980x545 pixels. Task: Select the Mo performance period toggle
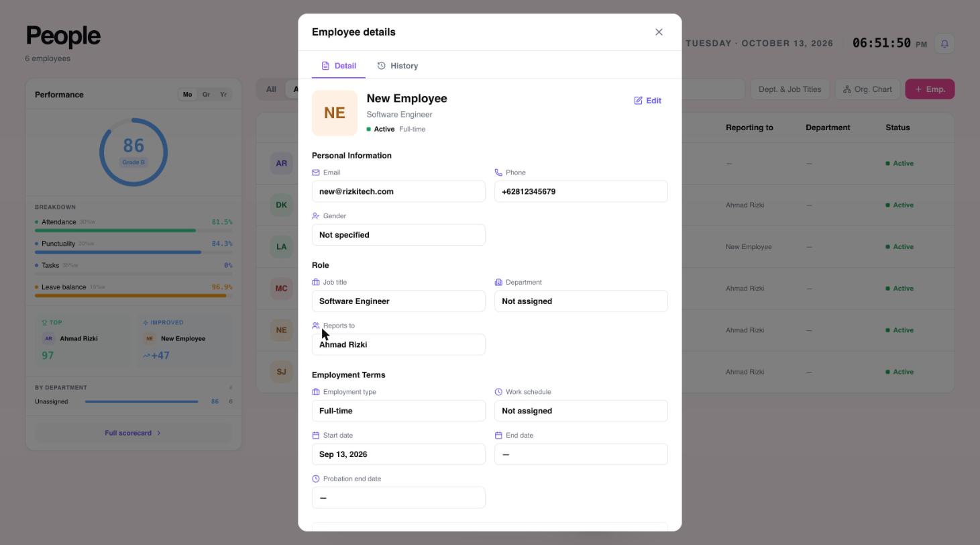pyautogui.click(x=187, y=95)
